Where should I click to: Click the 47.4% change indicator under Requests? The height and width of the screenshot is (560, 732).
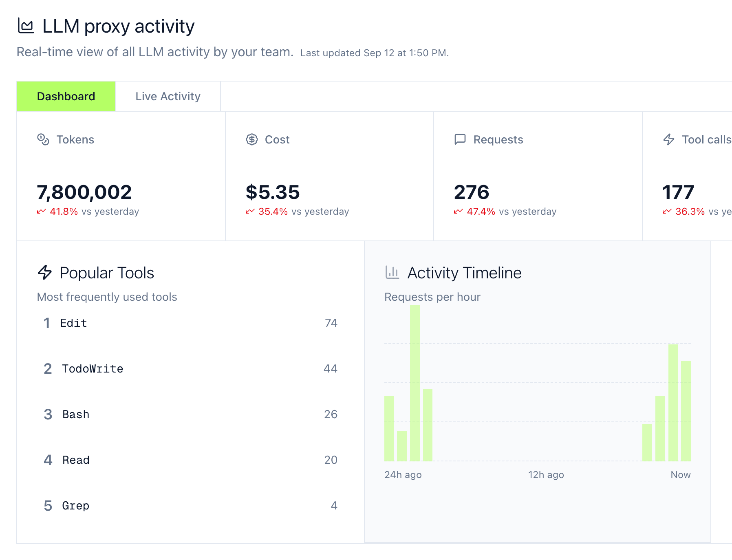(x=481, y=212)
